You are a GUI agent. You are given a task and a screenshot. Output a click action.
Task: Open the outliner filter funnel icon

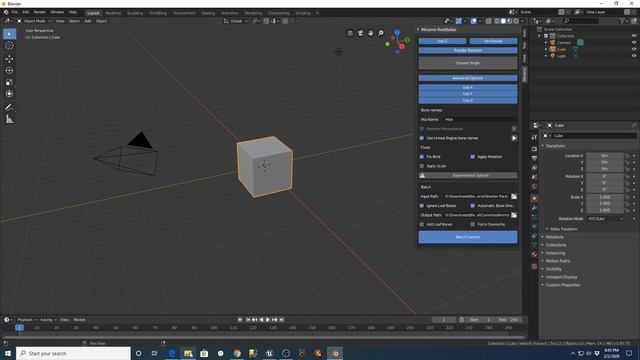pos(622,20)
